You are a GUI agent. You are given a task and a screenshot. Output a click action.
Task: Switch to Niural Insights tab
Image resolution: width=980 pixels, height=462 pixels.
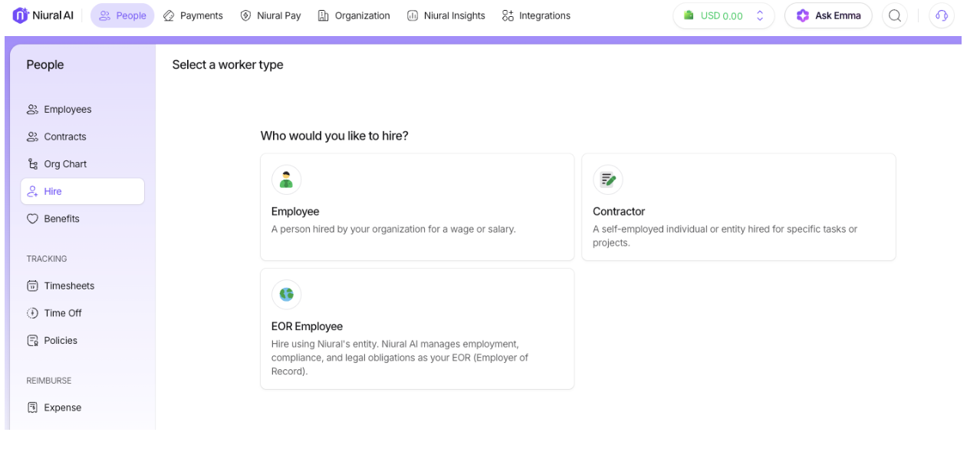point(446,15)
